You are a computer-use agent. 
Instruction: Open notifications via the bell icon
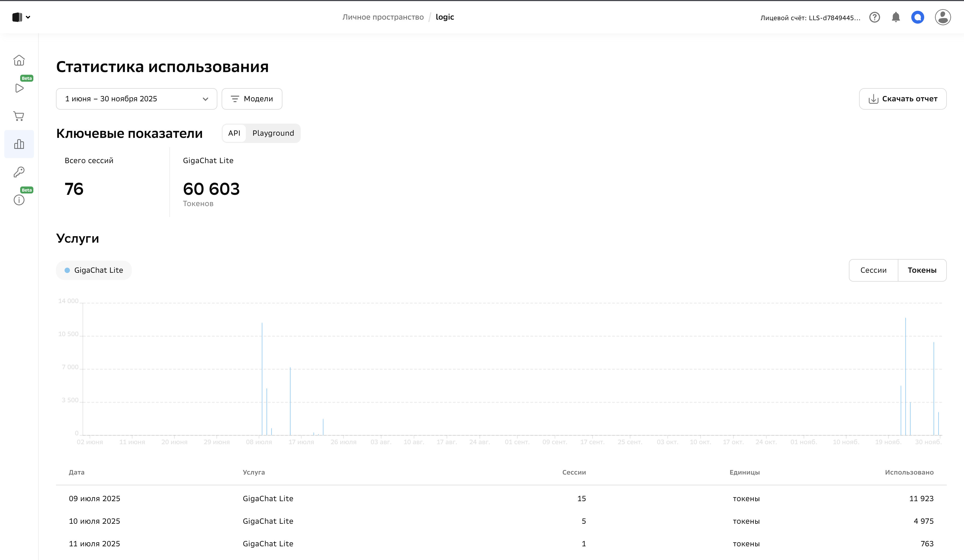tap(896, 17)
